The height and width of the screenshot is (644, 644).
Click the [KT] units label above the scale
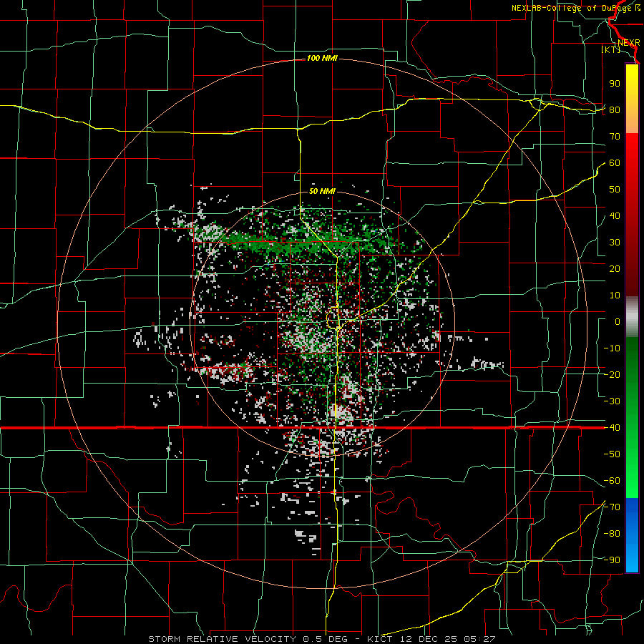coord(611,49)
